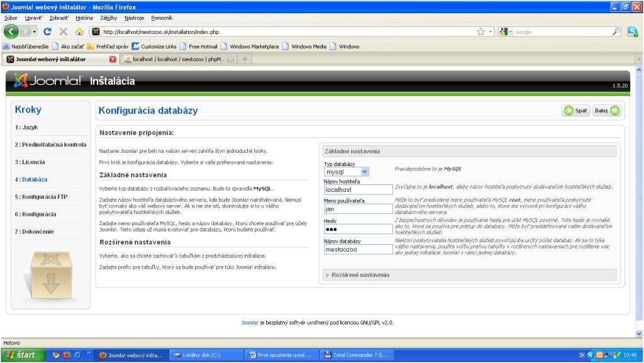644x363 pixels.
Task: Click the Späť back button
Action: (x=576, y=111)
